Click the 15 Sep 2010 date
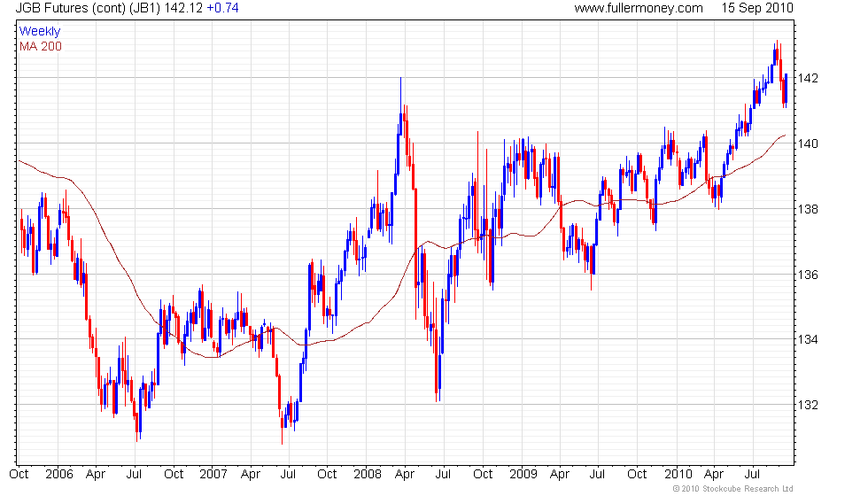This screenshot has height=496, width=868. click(x=757, y=8)
